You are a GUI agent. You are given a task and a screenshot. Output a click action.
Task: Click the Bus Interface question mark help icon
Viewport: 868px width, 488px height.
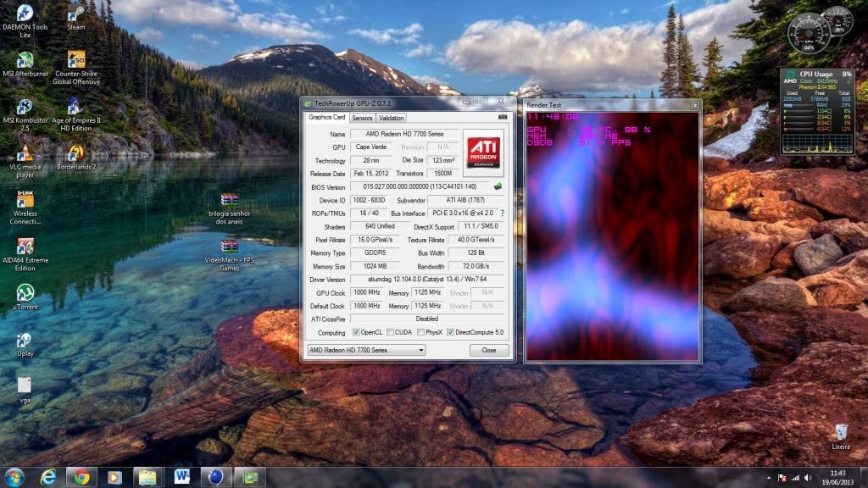pyautogui.click(x=502, y=213)
